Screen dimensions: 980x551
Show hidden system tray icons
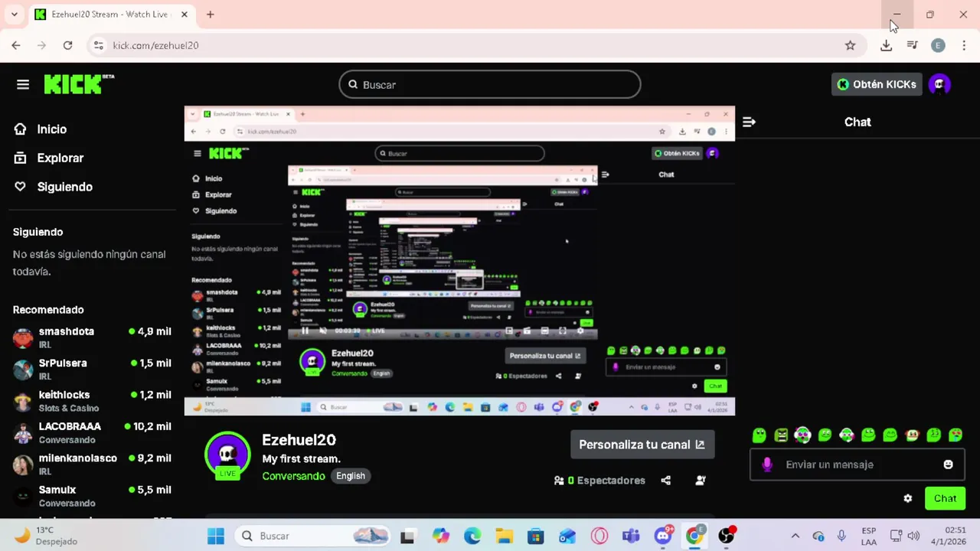point(795,536)
